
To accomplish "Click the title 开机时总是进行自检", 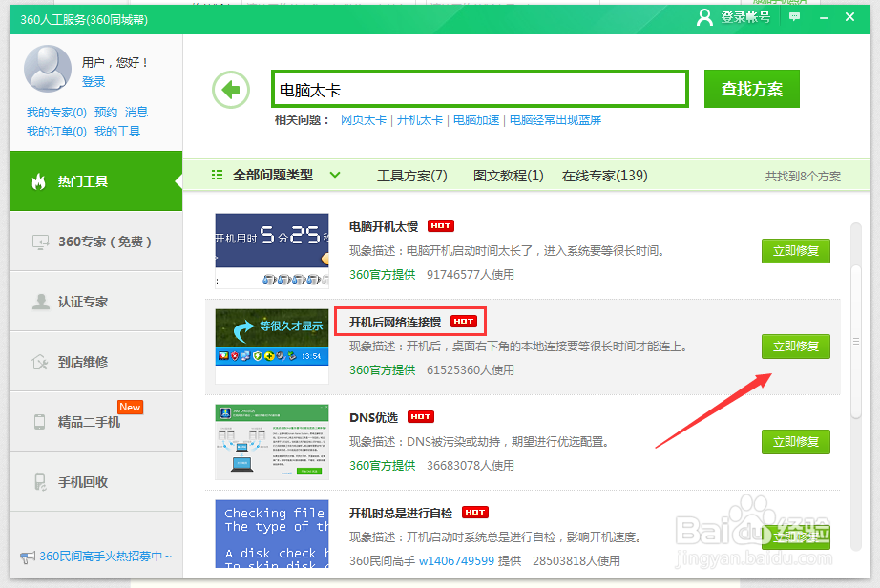I will 401,513.
